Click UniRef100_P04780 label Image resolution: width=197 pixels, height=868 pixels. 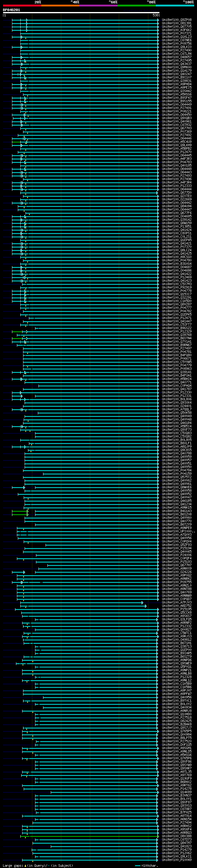tap(176, 260)
